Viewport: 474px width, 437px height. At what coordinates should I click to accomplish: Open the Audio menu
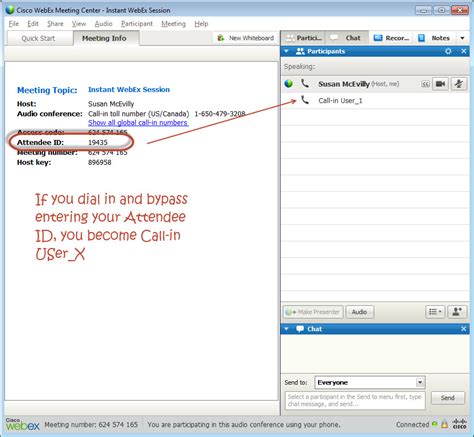pos(103,24)
